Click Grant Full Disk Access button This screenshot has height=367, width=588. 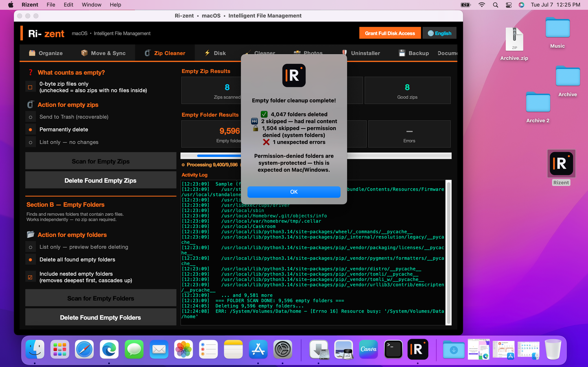click(x=390, y=33)
